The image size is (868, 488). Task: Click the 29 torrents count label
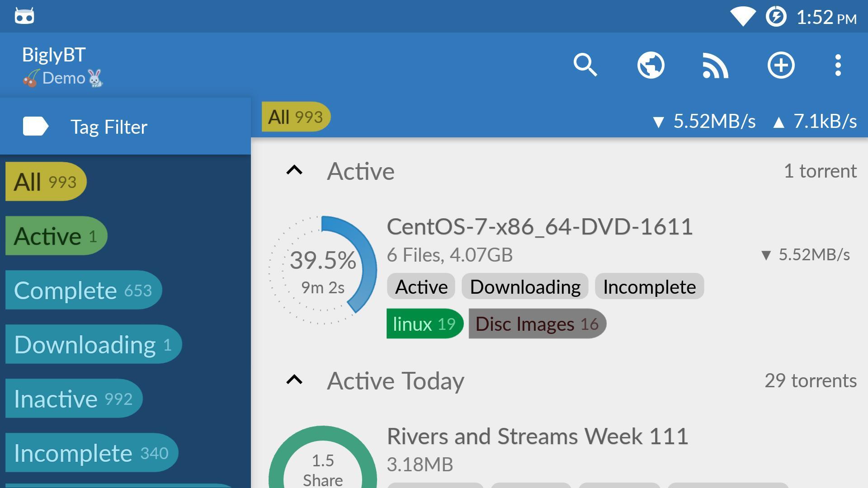tap(811, 380)
